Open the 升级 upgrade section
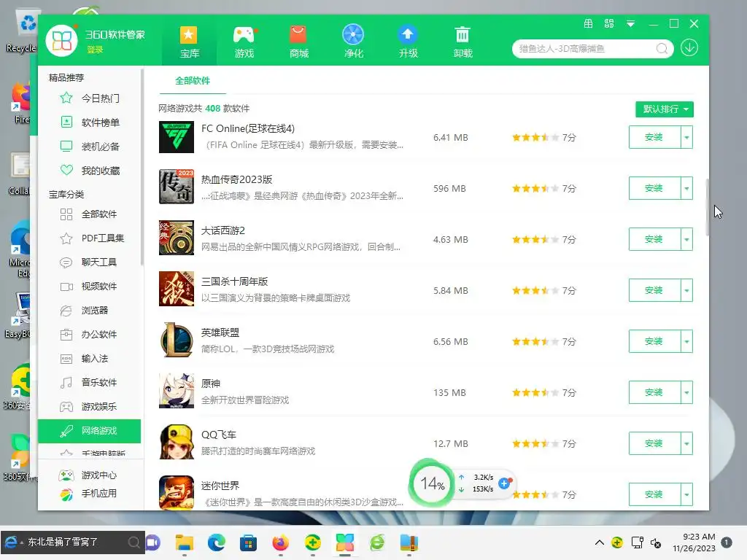This screenshot has height=560, width=747. (408, 42)
